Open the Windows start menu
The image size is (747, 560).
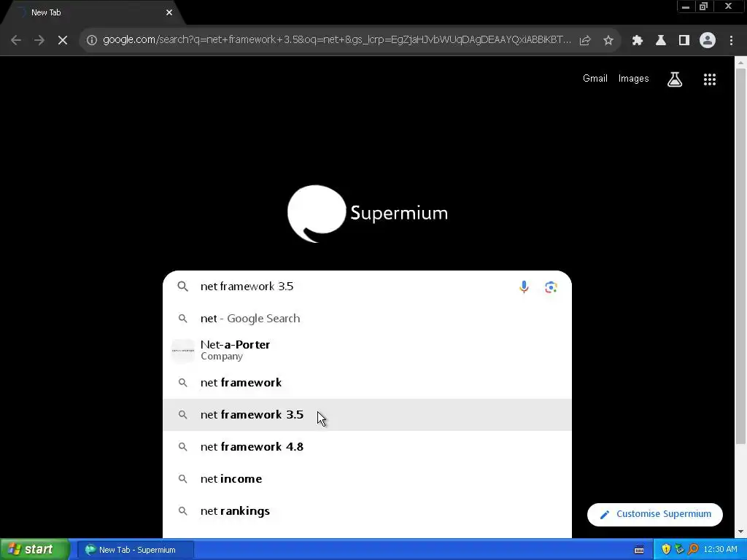tap(35, 550)
